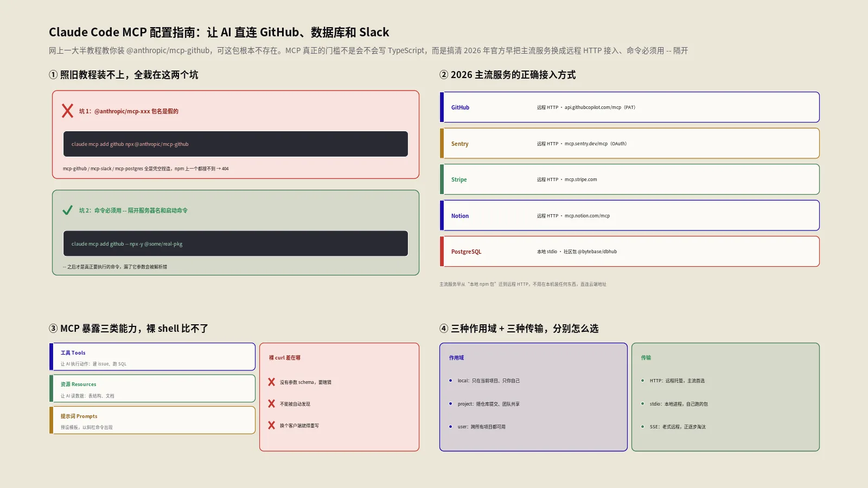The image size is (868, 488).
Task: Open the 资源 Resources card
Action: tap(152, 388)
